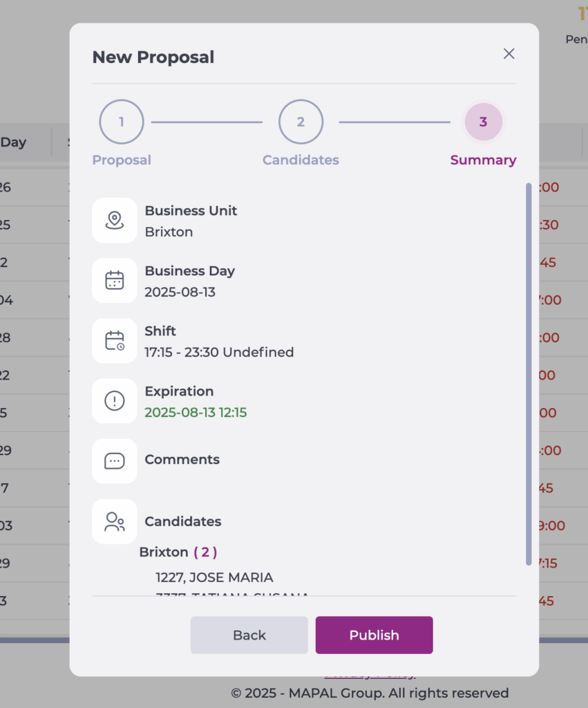This screenshot has height=708, width=588.
Task: Click the shift time 17:15 - 23:30 Undefined
Action: click(219, 353)
